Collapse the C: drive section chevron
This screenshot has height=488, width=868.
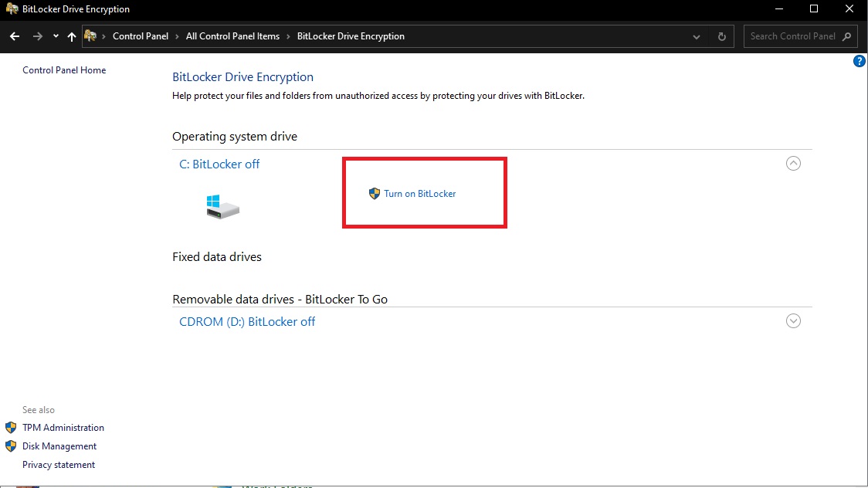[x=793, y=163]
